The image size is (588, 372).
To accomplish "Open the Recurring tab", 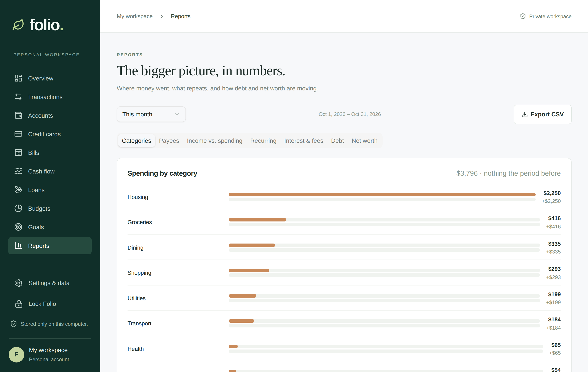I will (x=263, y=141).
